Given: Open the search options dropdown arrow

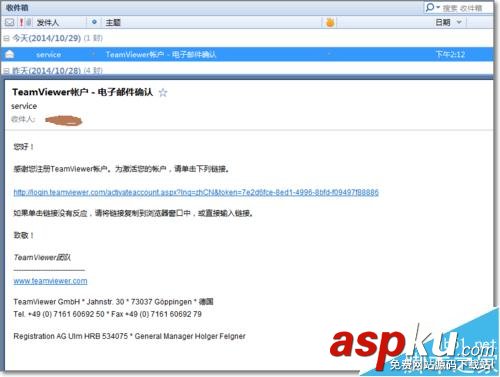Looking at the screenshot, I should [438, 7].
